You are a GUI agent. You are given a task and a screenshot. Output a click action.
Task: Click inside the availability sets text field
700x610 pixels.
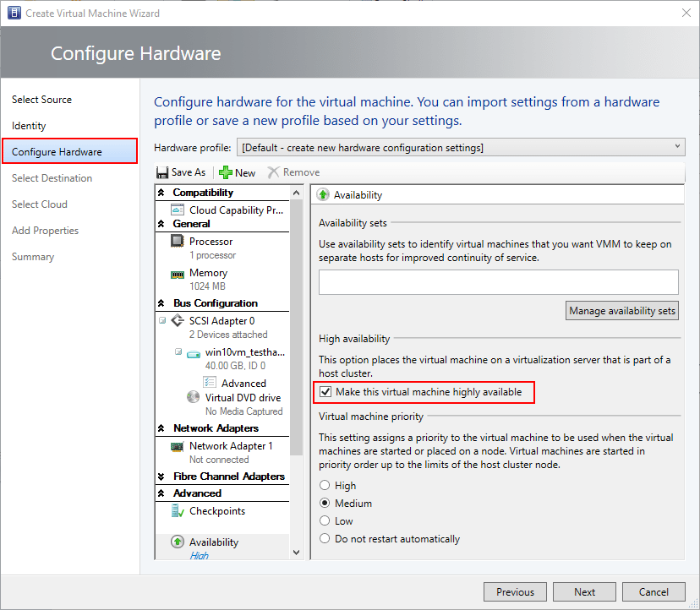click(498, 281)
